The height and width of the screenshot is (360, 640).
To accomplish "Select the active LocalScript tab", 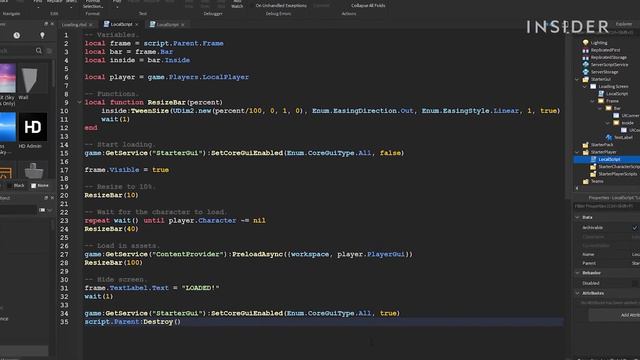I will click(121, 24).
